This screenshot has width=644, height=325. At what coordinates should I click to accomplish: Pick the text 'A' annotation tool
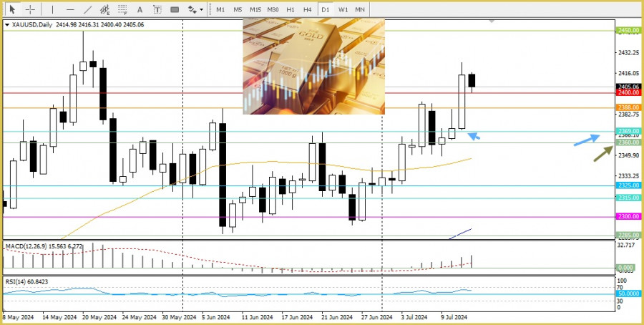click(x=140, y=9)
